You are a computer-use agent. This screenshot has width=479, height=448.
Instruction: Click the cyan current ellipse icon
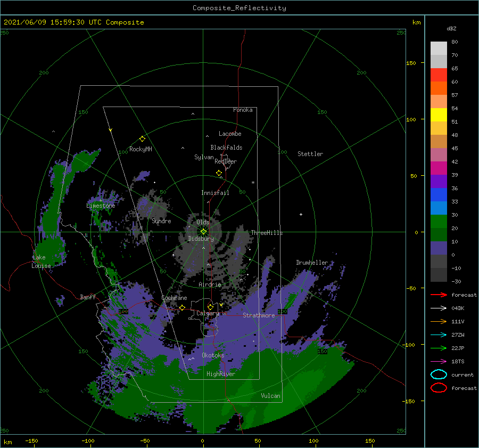pyautogui.click(x=439, y=374)
